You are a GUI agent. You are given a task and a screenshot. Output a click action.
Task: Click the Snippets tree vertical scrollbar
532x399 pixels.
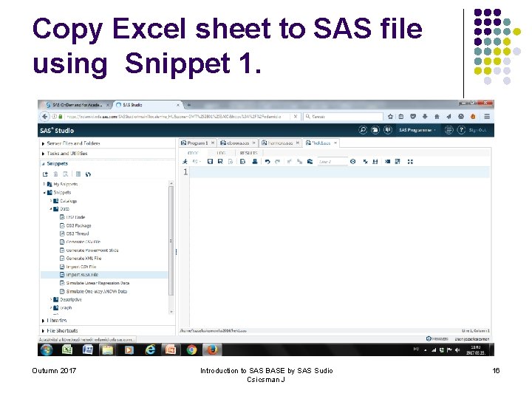click(171, 241)
